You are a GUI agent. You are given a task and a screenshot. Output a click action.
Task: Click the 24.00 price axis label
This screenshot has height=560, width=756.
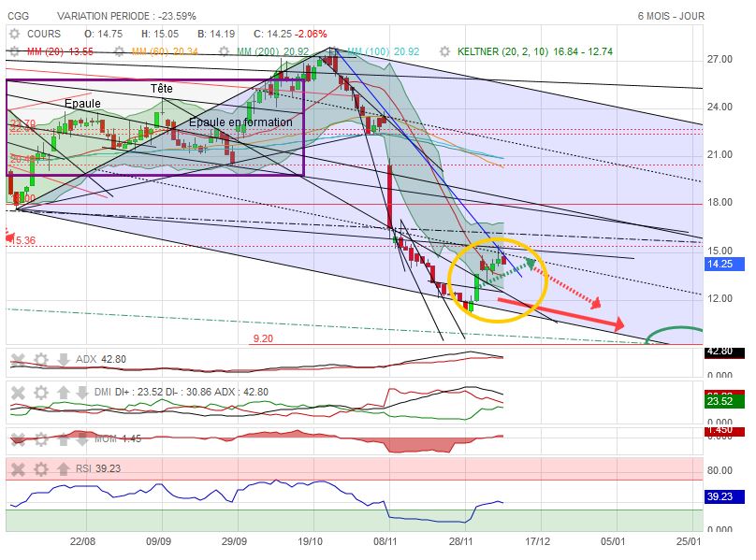720,107
